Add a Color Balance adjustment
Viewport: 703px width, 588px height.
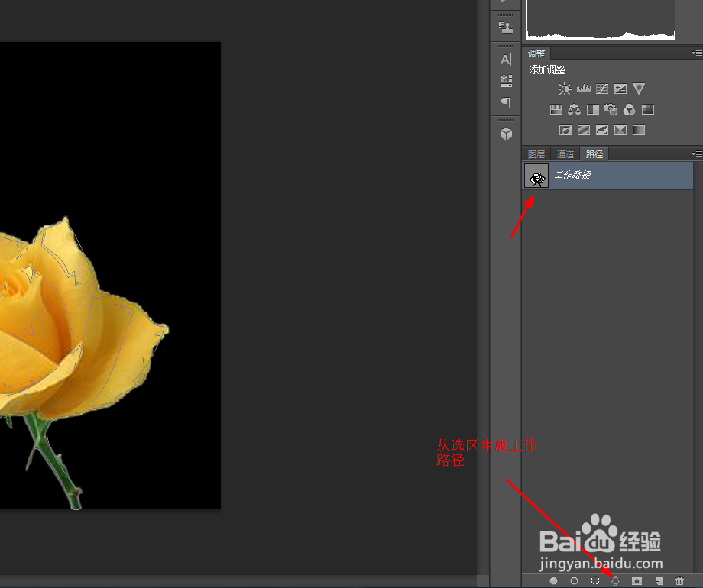pos(575,109)
